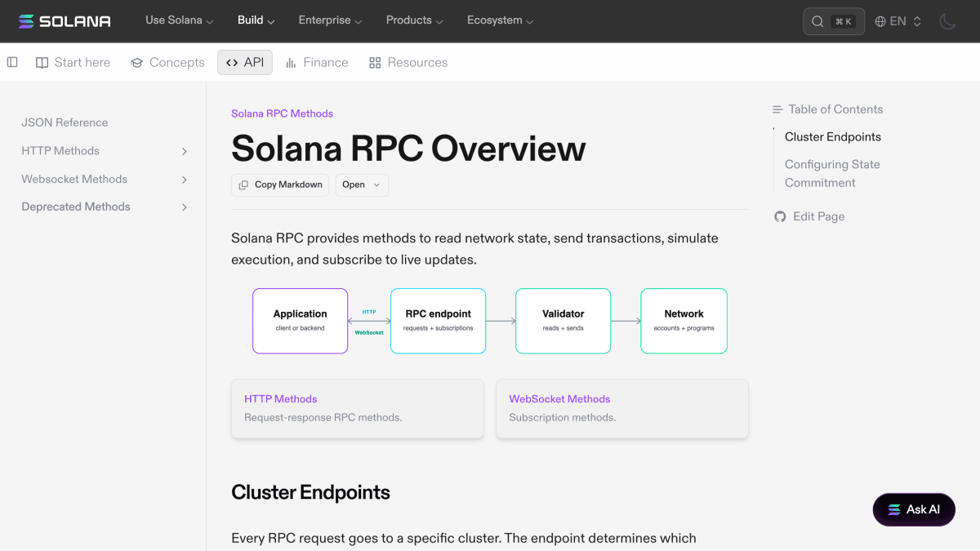The image size is (980, 551).
Task: Jump to Configuring State Commitment section
Action: 832,173
